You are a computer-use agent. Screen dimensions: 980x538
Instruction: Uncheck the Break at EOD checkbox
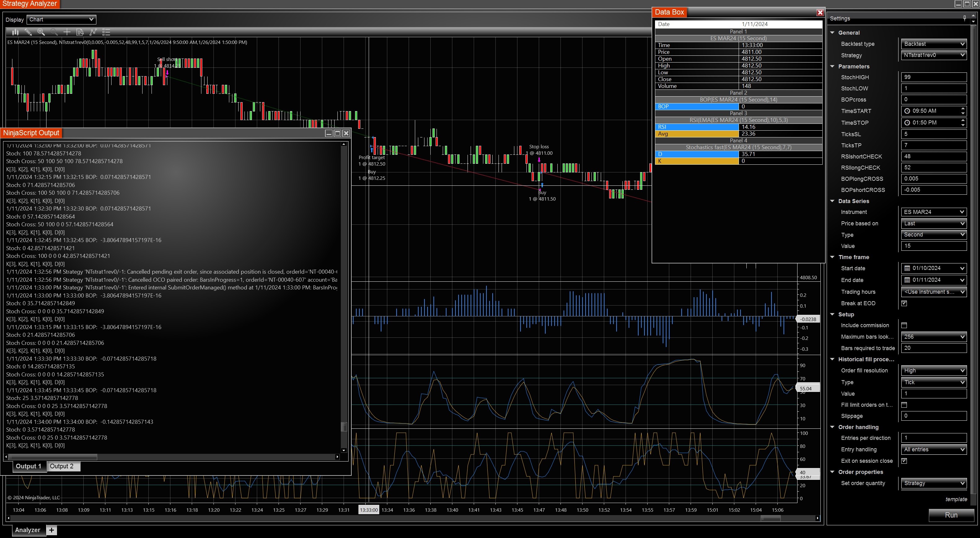click(904, 303)
